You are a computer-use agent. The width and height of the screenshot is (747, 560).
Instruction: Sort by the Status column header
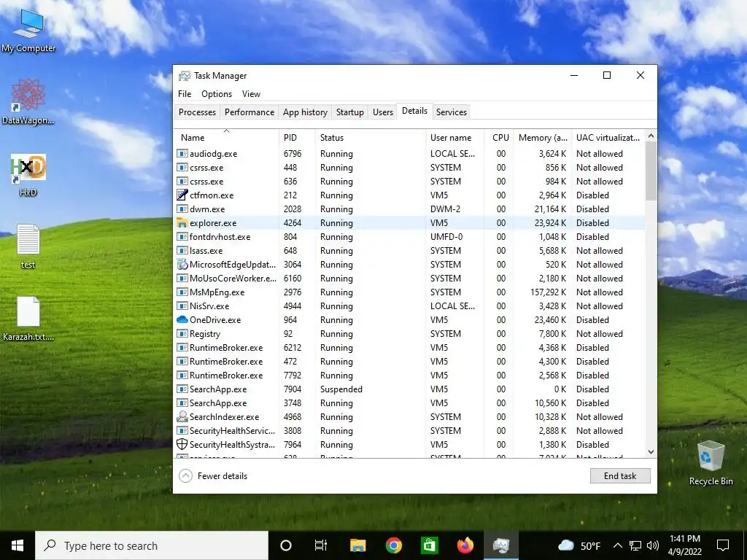click(370, 138)
